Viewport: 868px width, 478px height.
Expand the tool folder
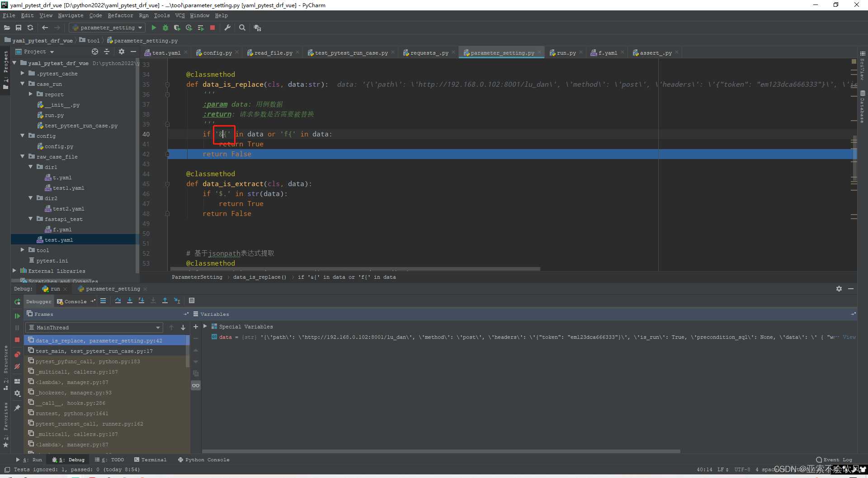[23, 250]
